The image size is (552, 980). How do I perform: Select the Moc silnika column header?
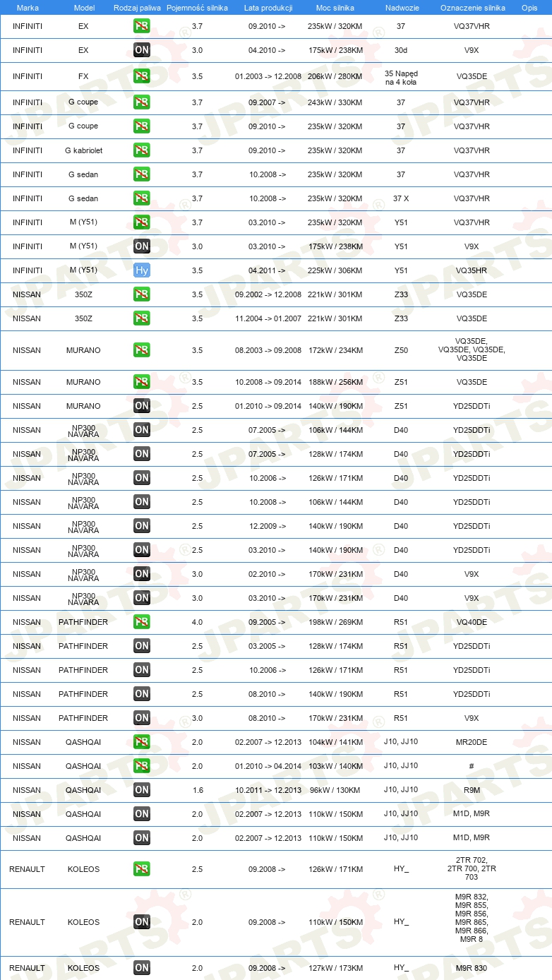[335, 8]
